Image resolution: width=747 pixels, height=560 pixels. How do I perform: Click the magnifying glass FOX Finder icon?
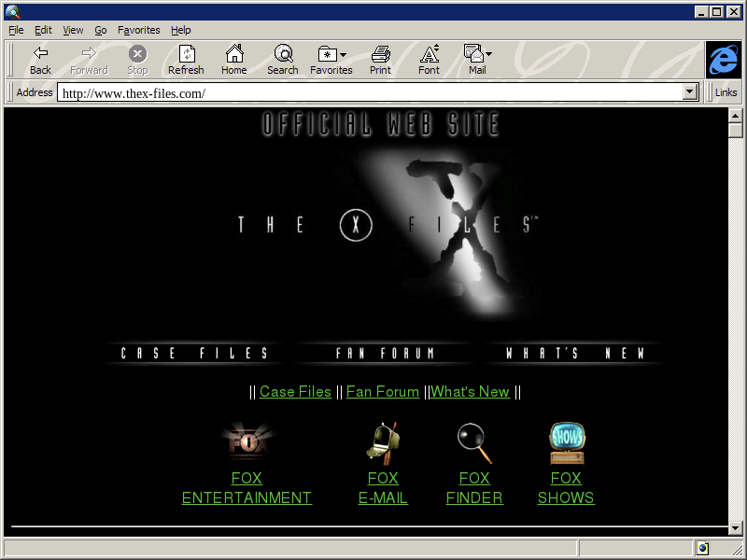pos(474,442)
